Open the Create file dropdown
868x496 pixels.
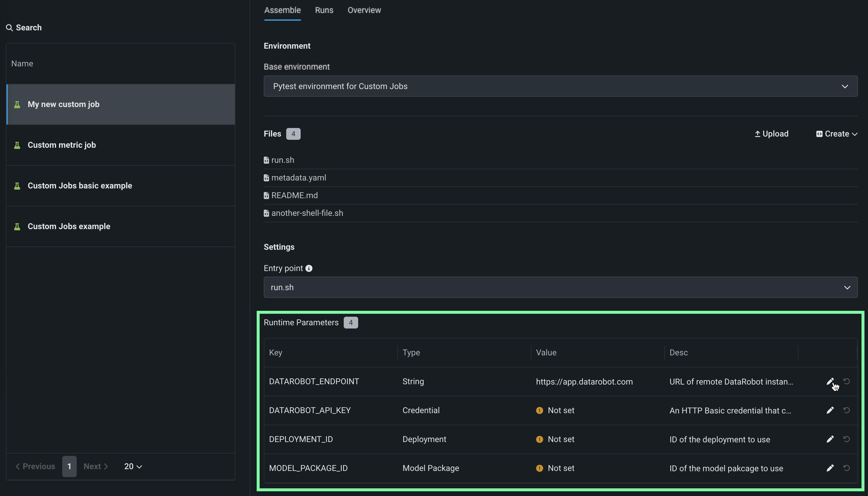click(x=837, y=134)
